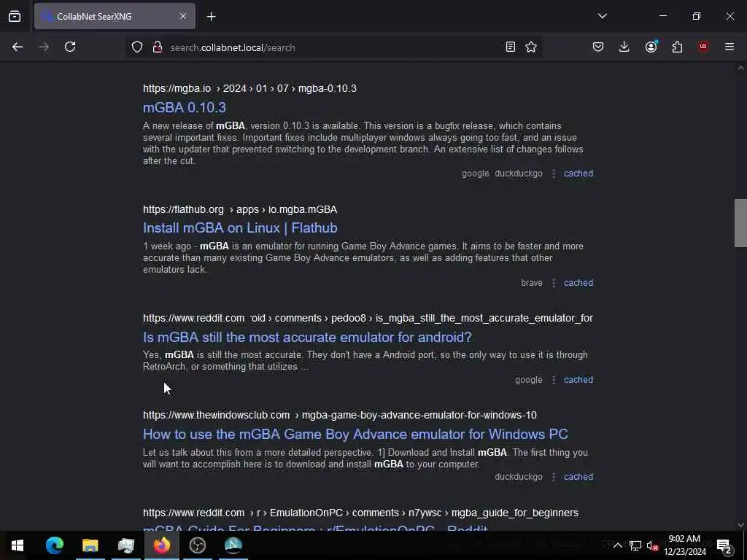Open cached version of Flathub result
This screenshot has width=747, height=560.
(578, 283)
